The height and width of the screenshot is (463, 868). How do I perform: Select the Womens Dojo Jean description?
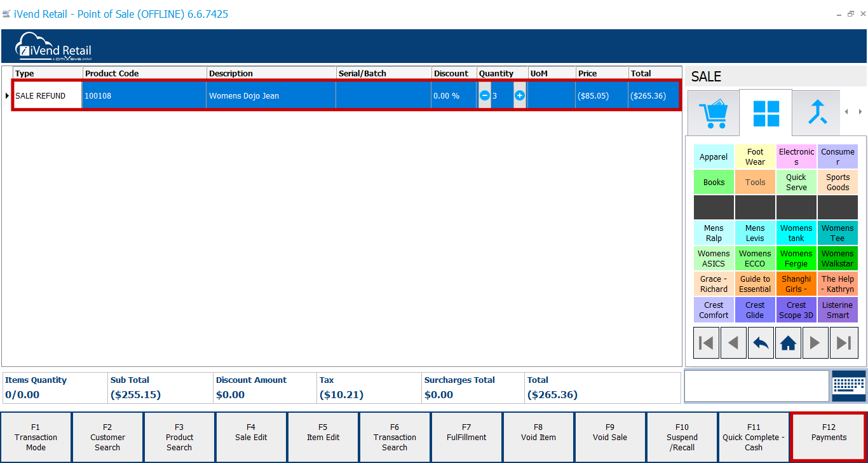[x=271, y=95]
